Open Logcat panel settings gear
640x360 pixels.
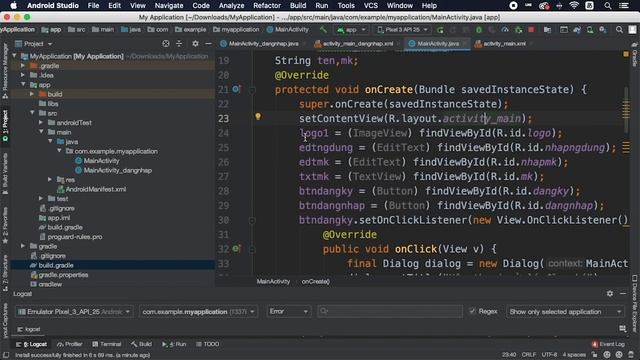tap(610, 293)
